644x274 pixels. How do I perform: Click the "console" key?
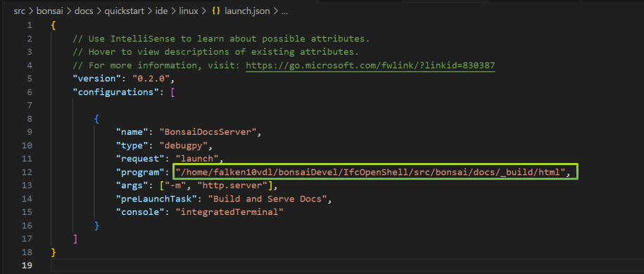click(141, 212)
